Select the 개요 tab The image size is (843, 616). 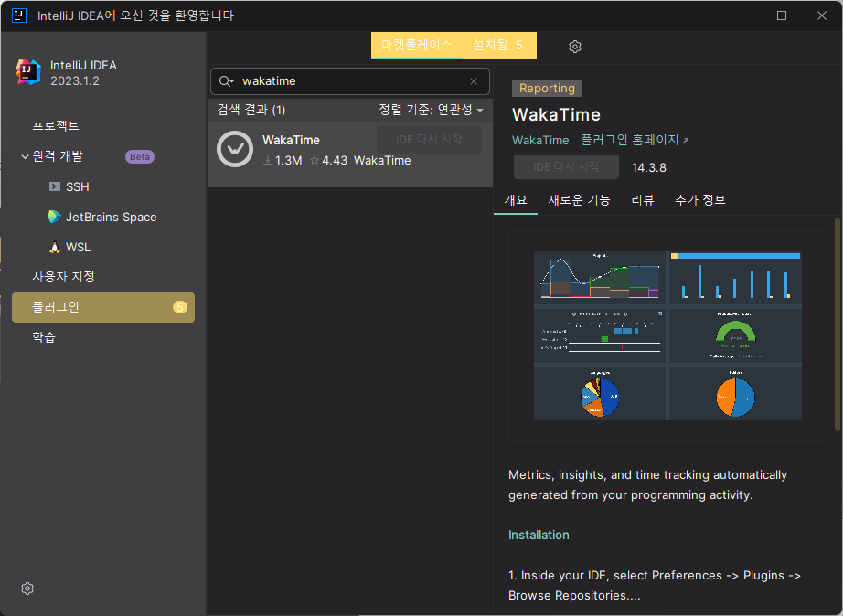[516, 200]
